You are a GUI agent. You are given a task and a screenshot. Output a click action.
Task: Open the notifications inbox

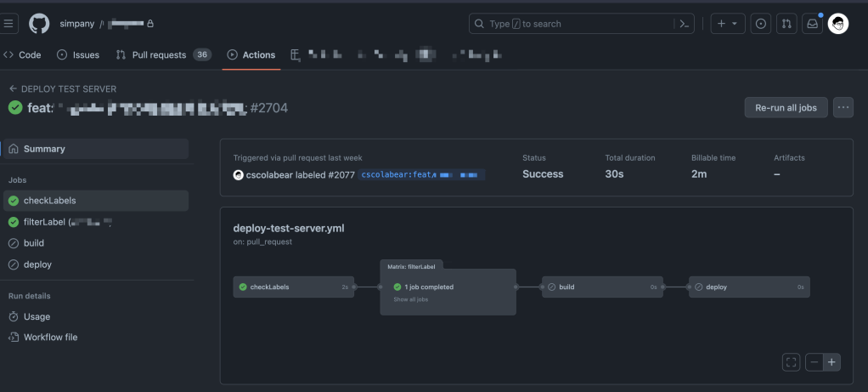tap(812, 24)
